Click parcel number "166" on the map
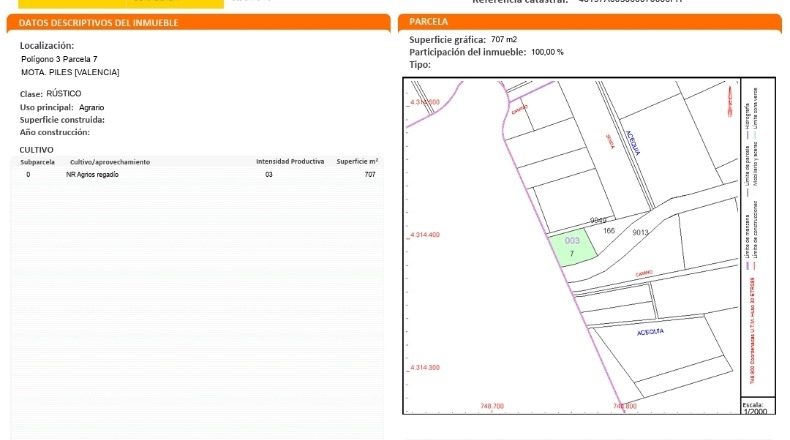The height and width of the screenshot is (440, 790). [609, 230]
